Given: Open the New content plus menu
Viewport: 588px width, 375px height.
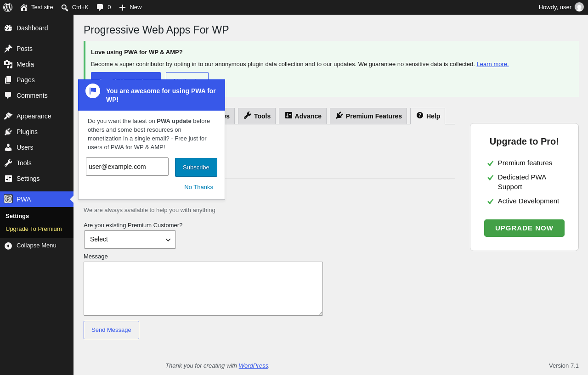Looking at the screenshot, I should pos(130,7).
